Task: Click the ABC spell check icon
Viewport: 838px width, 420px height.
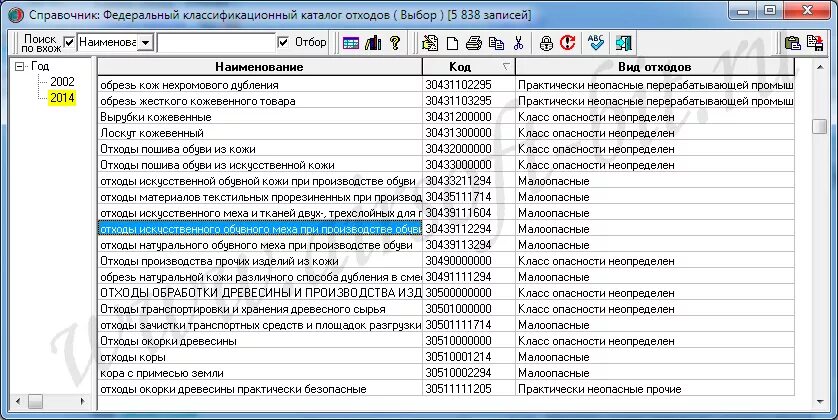Action: [x=595, y=43]
